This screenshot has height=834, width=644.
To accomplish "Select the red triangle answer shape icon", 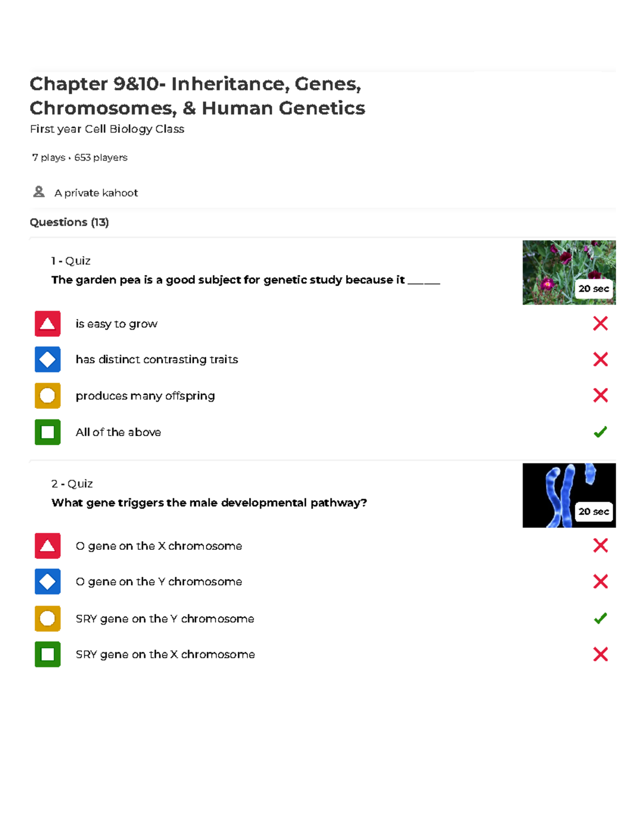I will click(48, 323).
